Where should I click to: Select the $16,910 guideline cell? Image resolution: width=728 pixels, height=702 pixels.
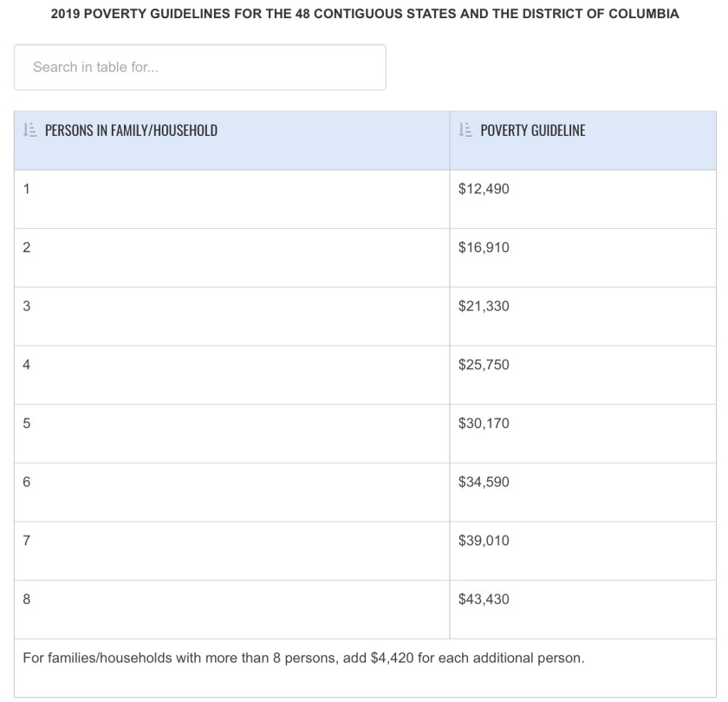click(484, 248)
